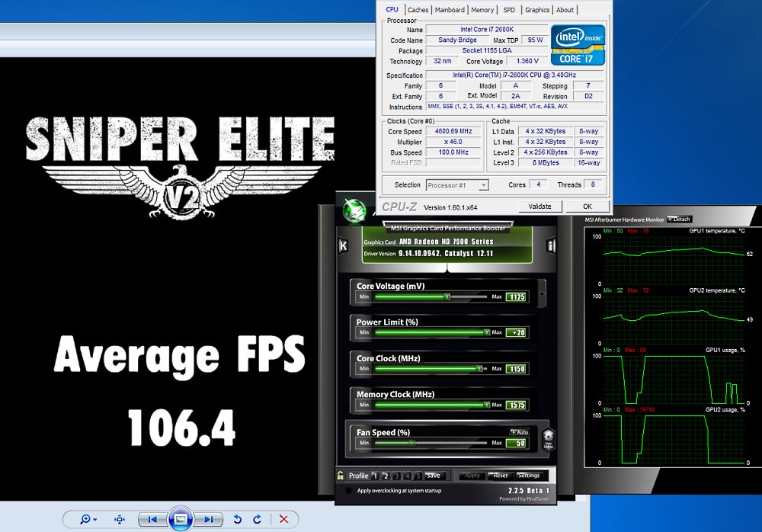The image size is (762, 532).
Task: Click the Apply button in Afterburner
Action: 472,476
